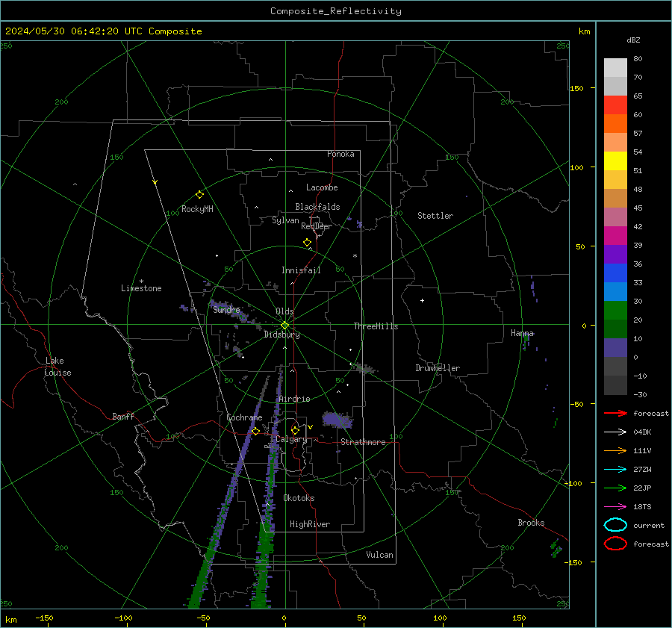Click the orange 111V arrow in the legend
The width and height of the screenshot is (672, 628).
click(615, 450)
